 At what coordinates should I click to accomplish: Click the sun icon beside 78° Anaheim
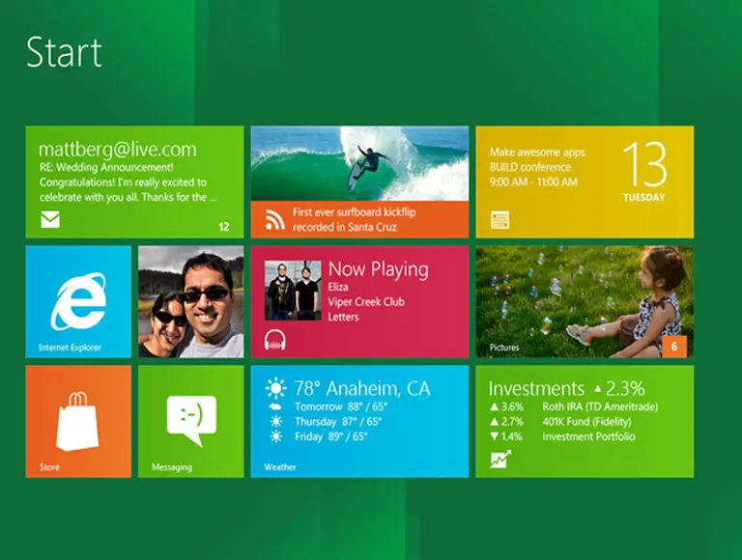(276, 389)
